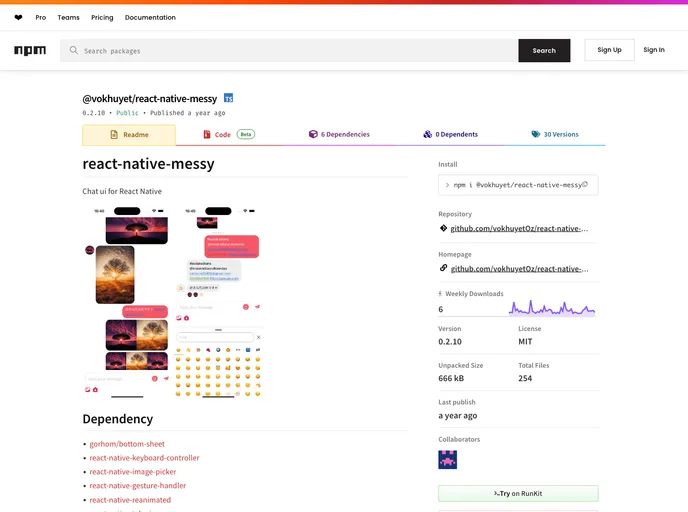Open react-native-gesture-handler link
This screenshot has width=688, height=512.
pos(138,486)
